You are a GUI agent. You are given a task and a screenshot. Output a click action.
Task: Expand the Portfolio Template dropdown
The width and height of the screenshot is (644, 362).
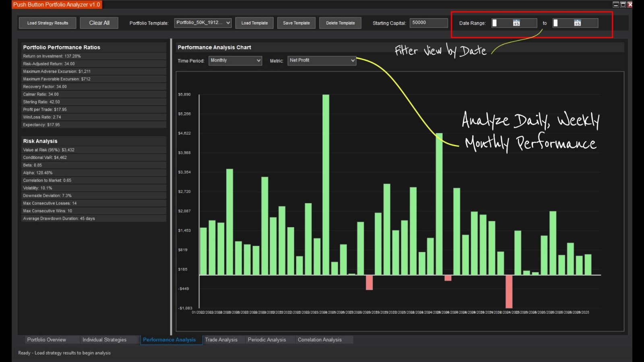[x=228, y=23]
